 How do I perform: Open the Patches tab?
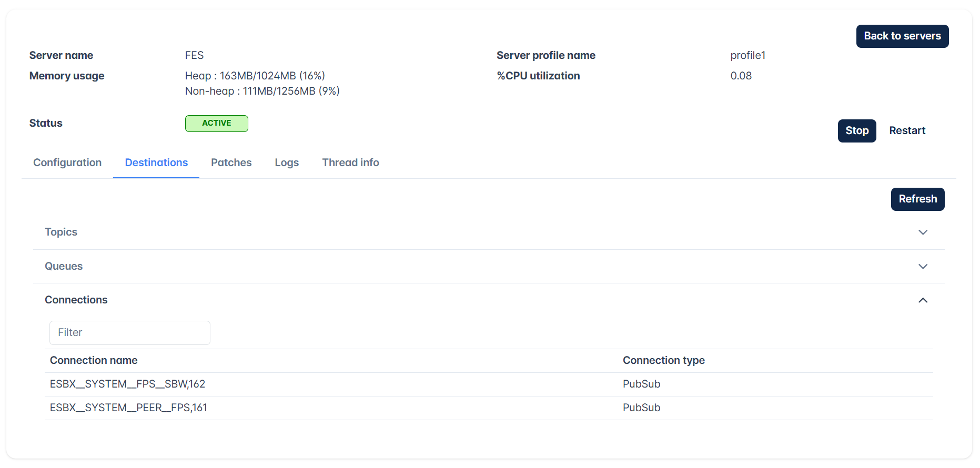231,163
